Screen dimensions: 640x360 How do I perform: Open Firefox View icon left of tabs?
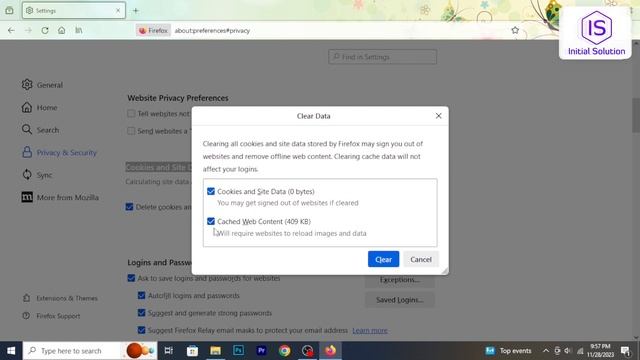9,11
